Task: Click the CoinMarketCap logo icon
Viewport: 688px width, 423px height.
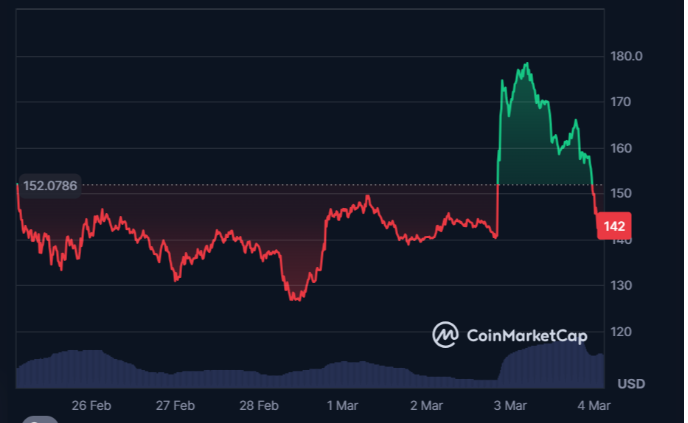Action: pos(445,335)
